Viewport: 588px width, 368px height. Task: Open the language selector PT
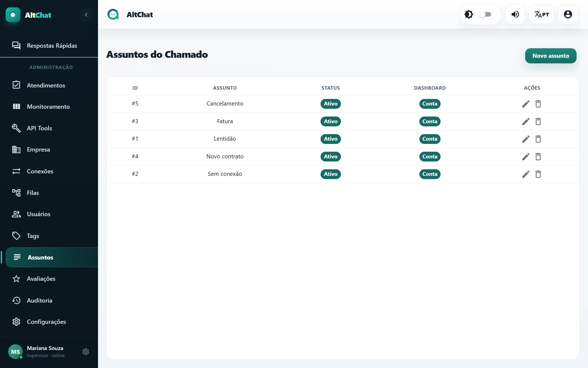tap(541, 14)
